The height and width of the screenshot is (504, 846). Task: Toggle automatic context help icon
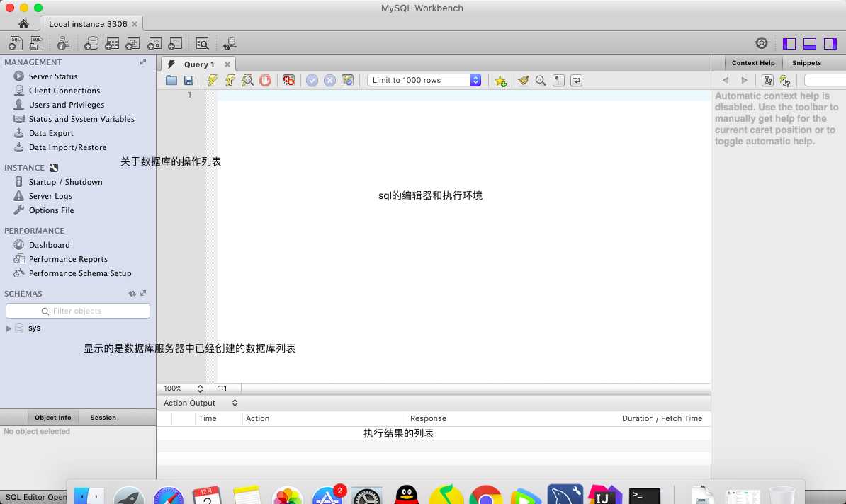(x=785, y=80)
